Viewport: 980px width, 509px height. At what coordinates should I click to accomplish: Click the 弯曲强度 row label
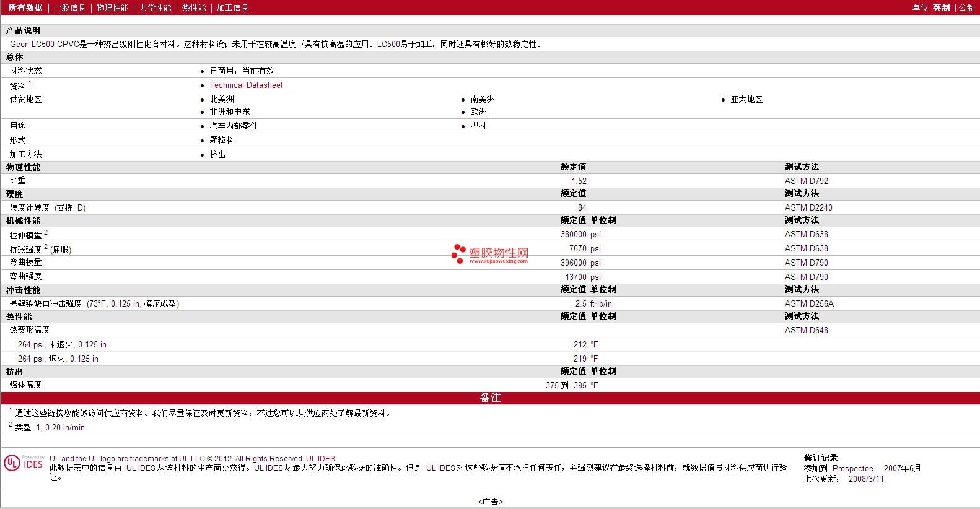[x=26, y=276]
